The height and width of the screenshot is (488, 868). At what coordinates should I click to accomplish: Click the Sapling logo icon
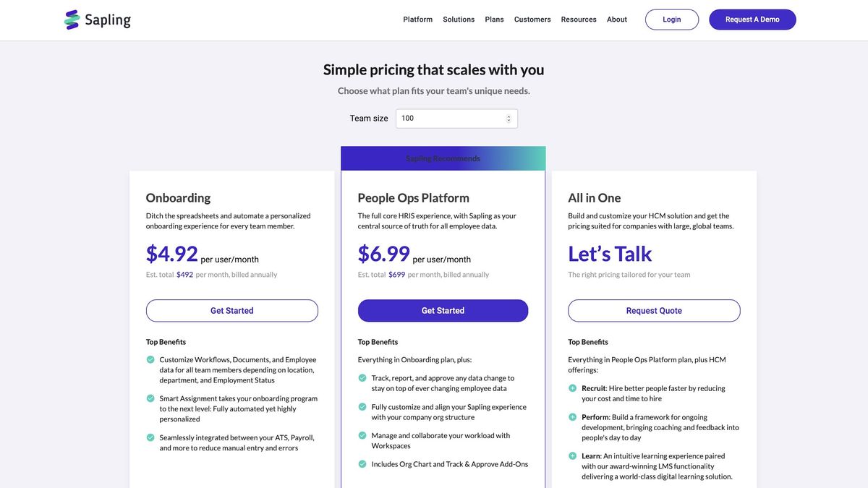tap(71, 19)
